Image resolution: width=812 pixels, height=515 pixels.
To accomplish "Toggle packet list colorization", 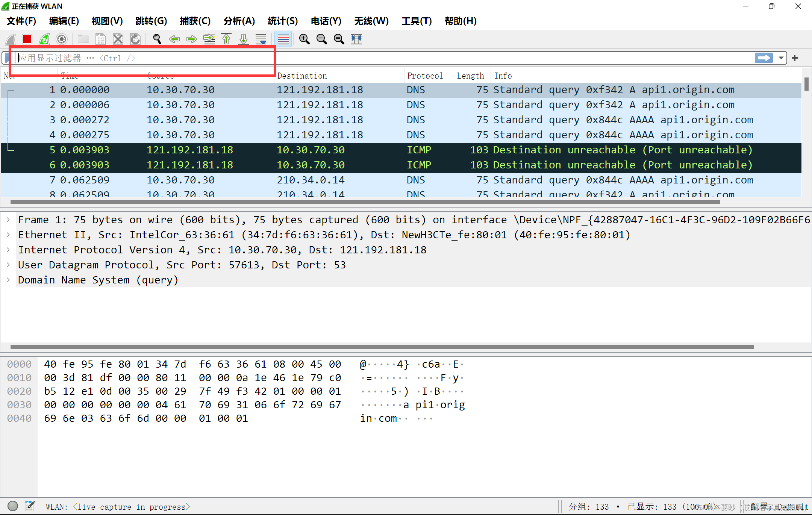I will coord(283,39).
